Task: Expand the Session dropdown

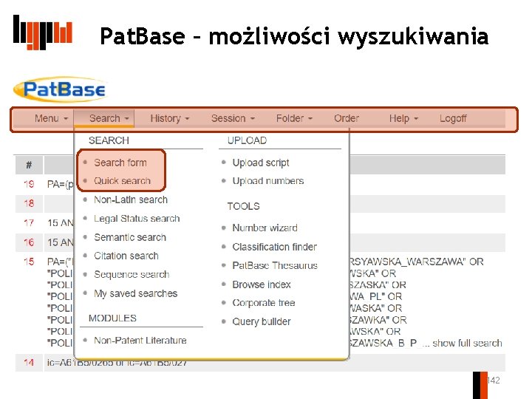Action: point(233,118)
